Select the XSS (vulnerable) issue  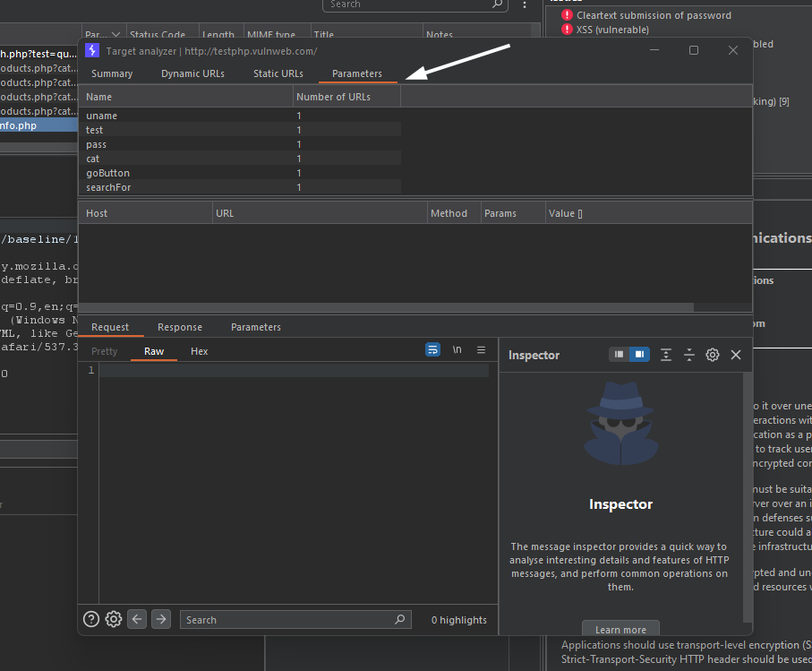tap(612, 30)
